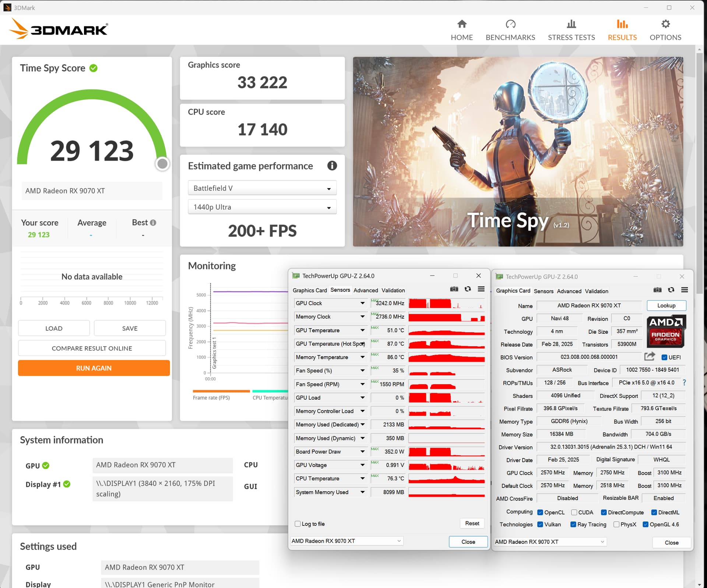This screenshot has height=588, width=707.
Task: Open the Battlefield V game dropdown
Action: 262,188
